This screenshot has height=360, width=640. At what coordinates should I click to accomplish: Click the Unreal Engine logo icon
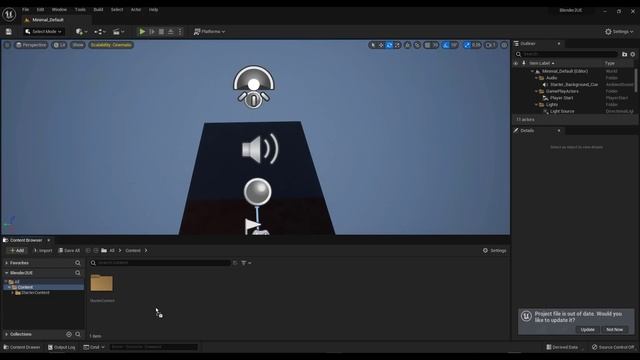9,14
